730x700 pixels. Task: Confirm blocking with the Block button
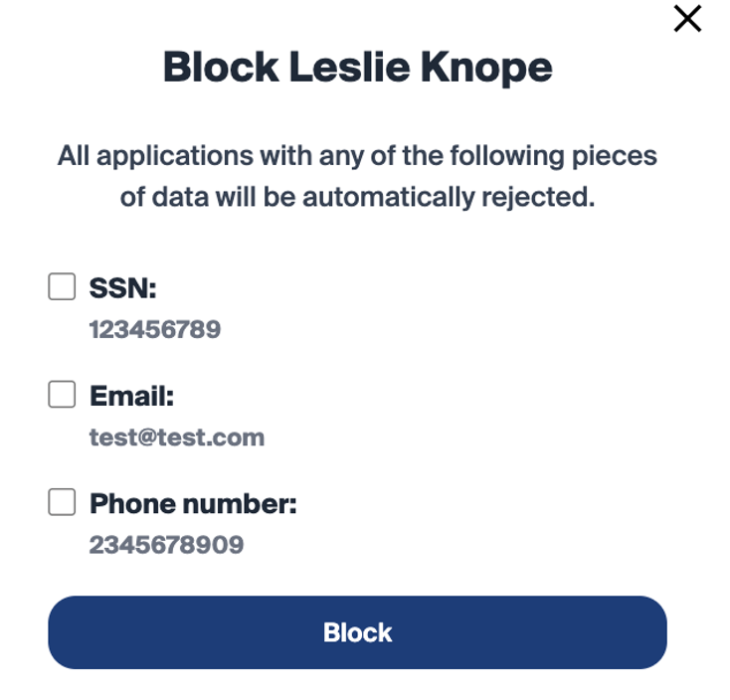tap(357, 632)
